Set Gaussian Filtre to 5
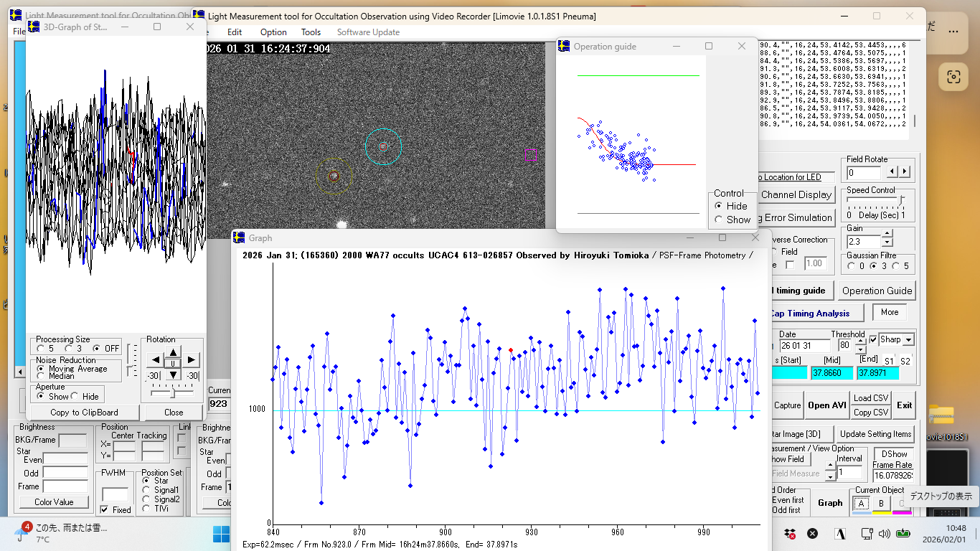This screenshot has width=980, height=551. click(895, 266)
